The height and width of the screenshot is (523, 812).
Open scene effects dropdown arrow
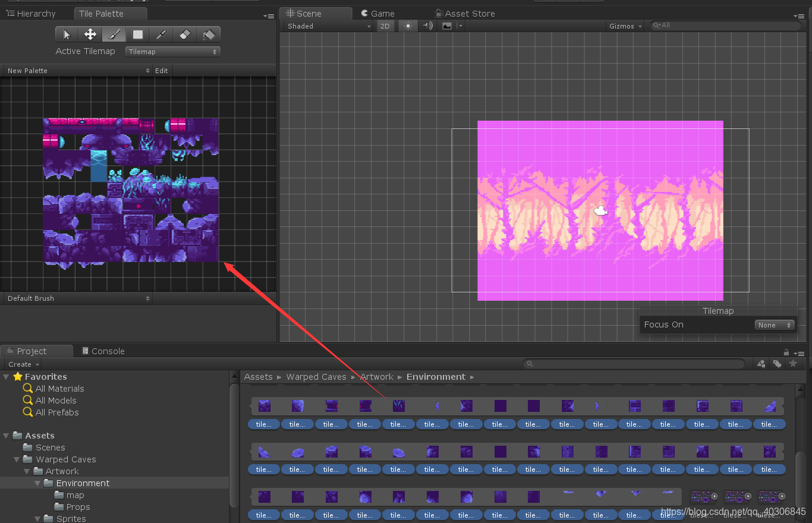pyautogui.click(x=459, y=26)
